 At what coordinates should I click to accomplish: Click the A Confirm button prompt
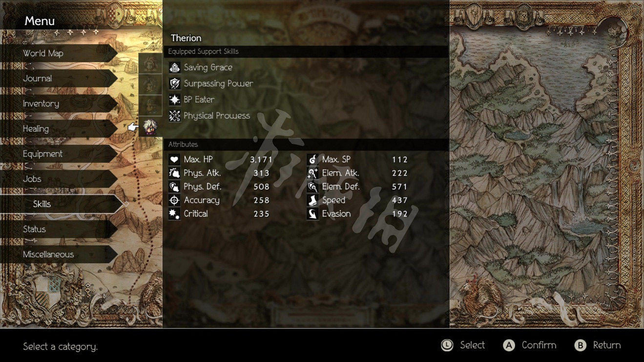point(530,345)
